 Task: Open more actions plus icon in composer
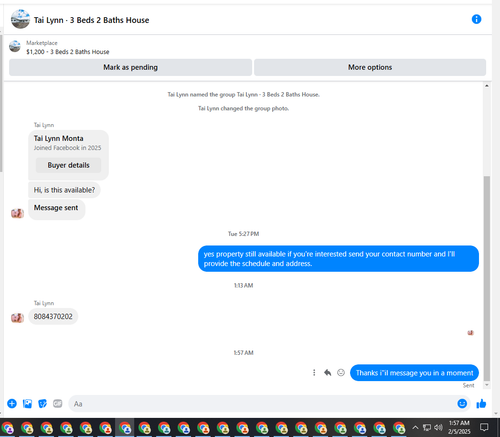point(12,404)
